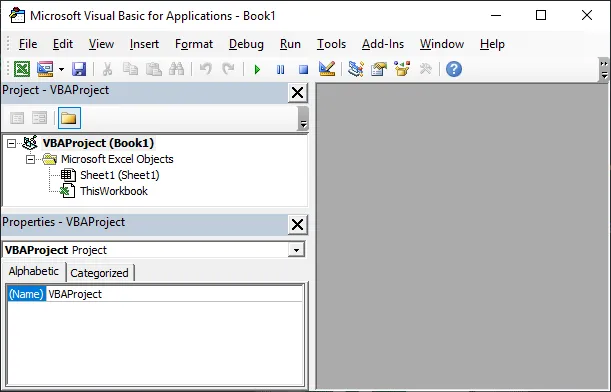Click the ThisWorkbook icon in tree
Viewport: 611px width, 392px height.
pyautogui.click(x=68, y=191)
